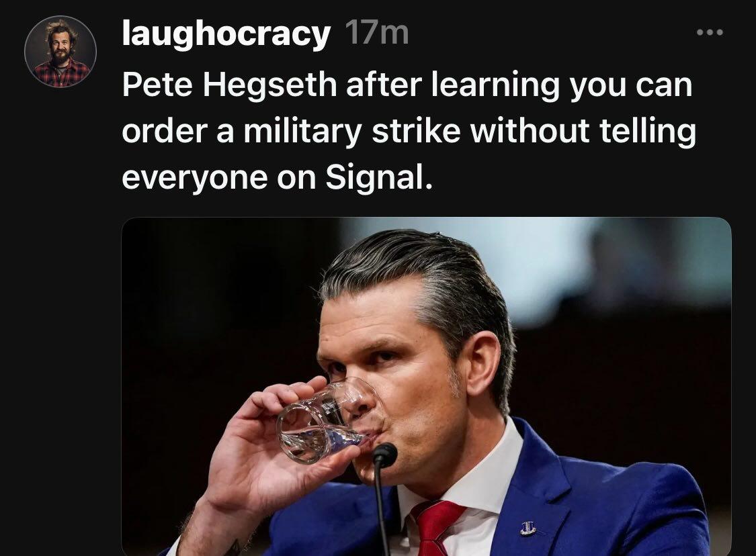Tap the lapel pin on the blue suit

click(528, 528)
